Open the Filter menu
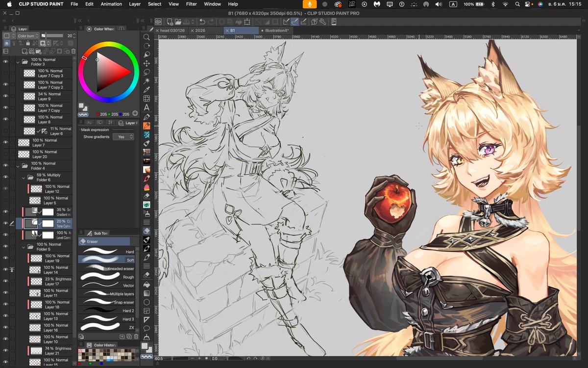Viewport: 588px width, 368px height. point(192,4)
